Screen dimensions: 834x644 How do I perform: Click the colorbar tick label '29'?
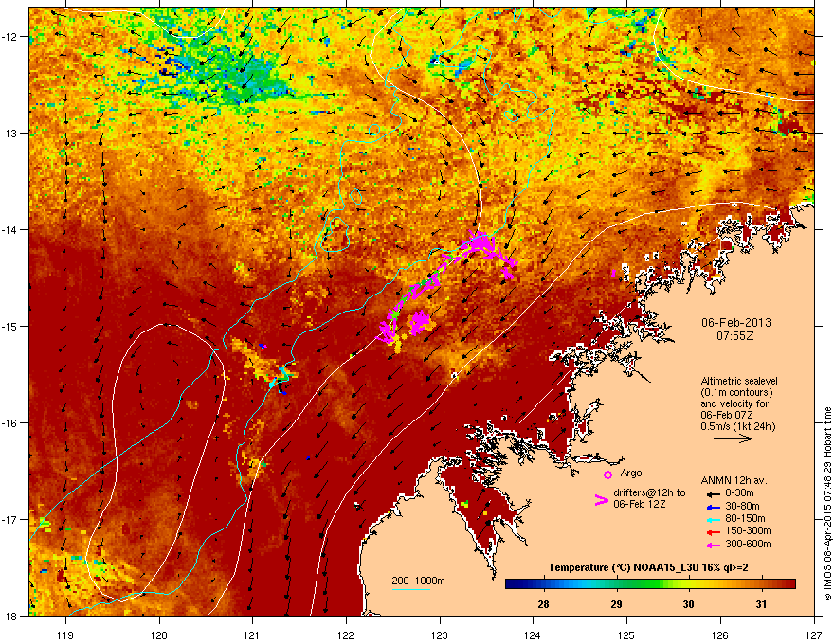pos(616,604)
